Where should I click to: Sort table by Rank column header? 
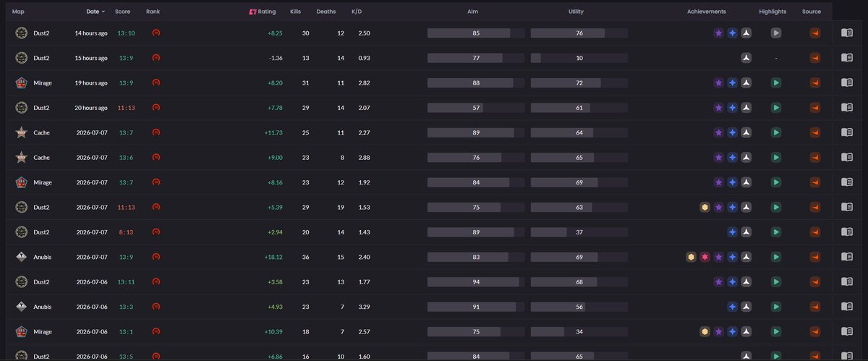tap(153, 12)
